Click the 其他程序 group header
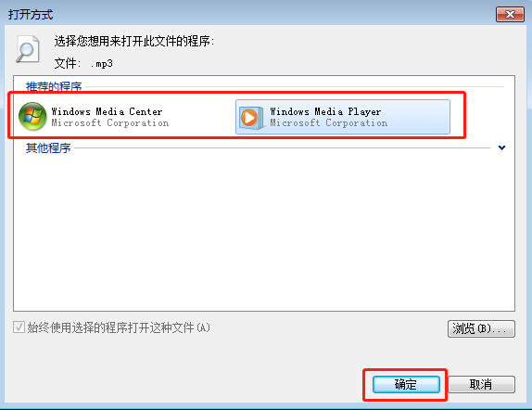The image size is (532, 410). tap(48, 148)
